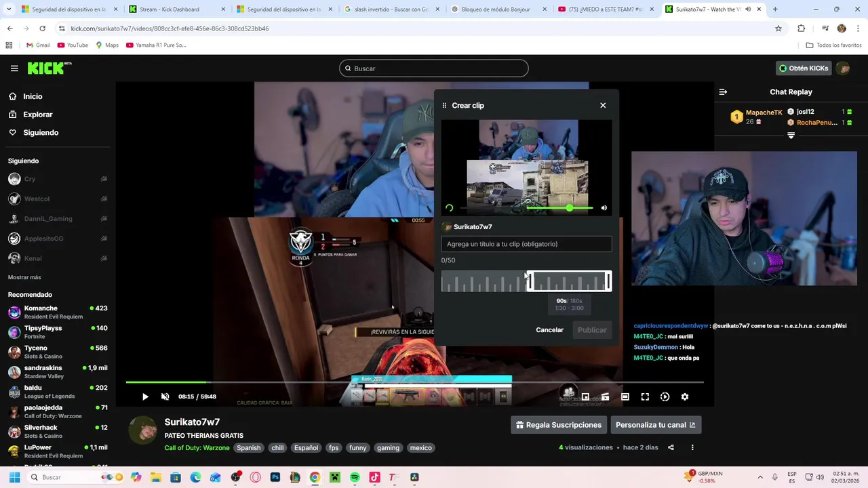Seek on the video progress bar
The width and height of the screenshot is (868, 488).
(414, 382)
